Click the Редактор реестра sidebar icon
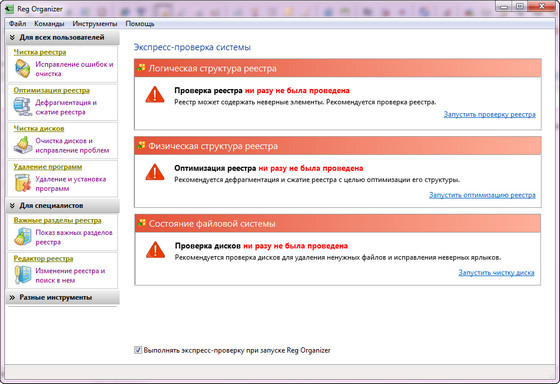This screenshot has width=560, height=384. pyautogui.click(x=22, y=275)
